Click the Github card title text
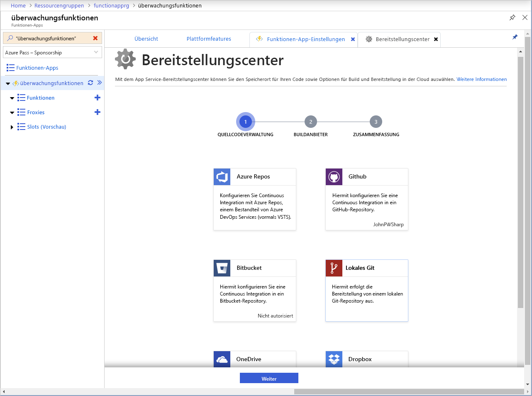The image size is (532, 396). click(357, 176)
